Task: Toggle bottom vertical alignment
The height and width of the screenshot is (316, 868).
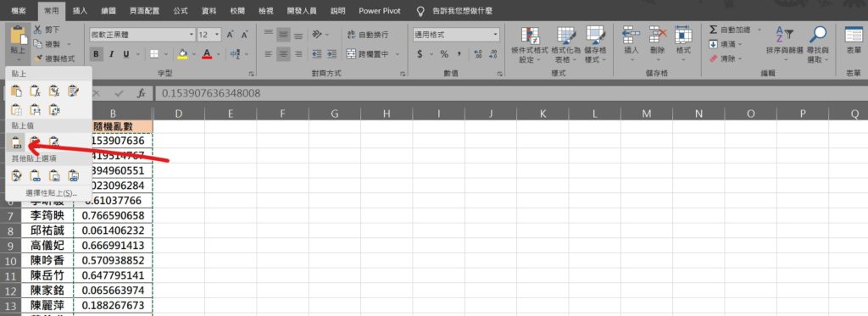Action: (x=298, y=35)
